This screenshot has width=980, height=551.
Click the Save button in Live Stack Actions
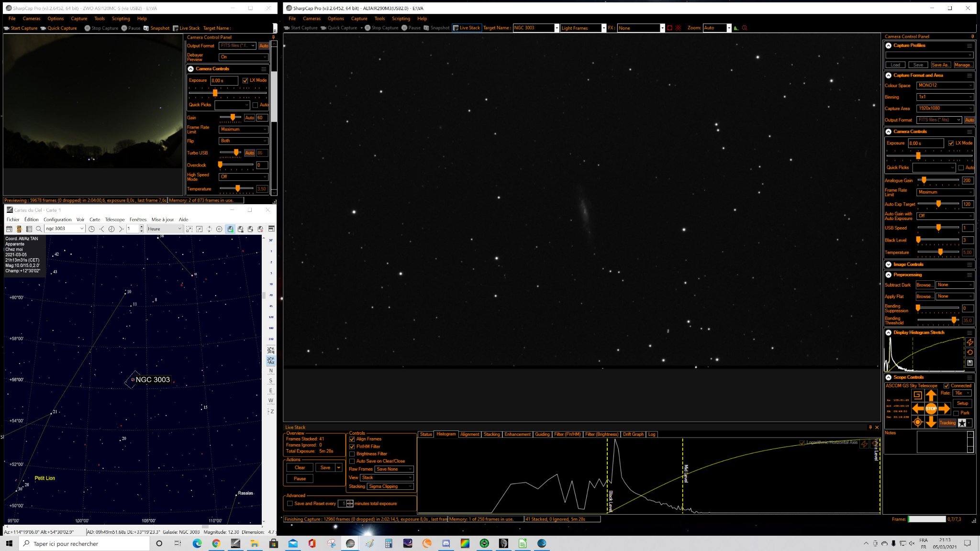pyautogui.click(x=325, y=468)
